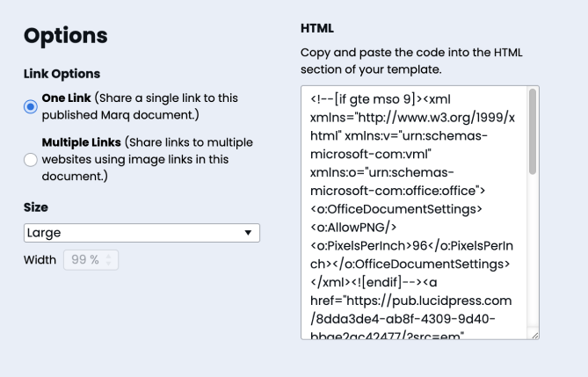Click the "Width" label
The image size is (588, 377).
40,260
